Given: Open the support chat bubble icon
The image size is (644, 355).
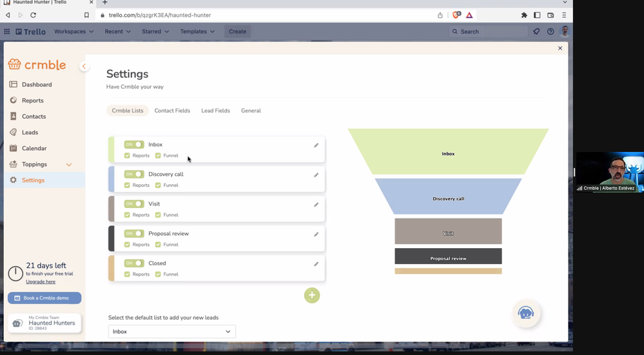Looking at the screenshot, I should coord(526,313).
